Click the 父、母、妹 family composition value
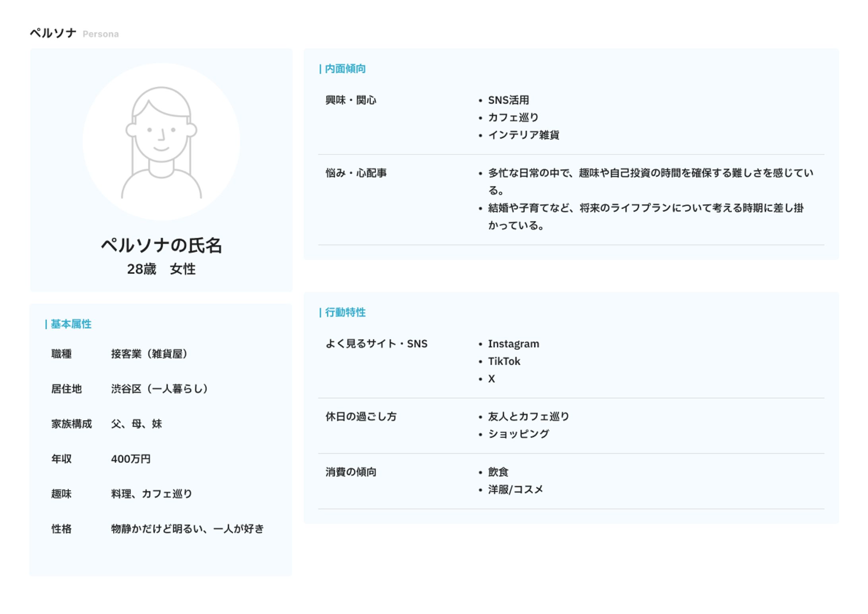Viewport: 868px width, 614px height. click(136, 424)
